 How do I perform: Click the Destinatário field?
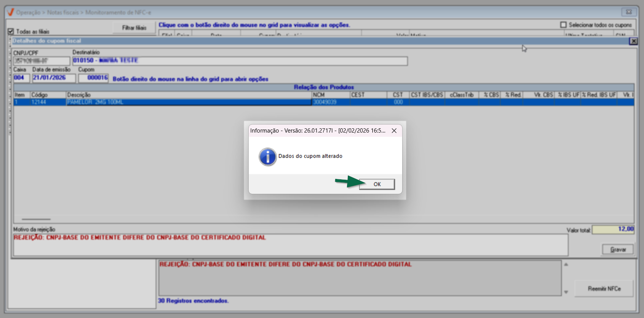[240, 61]
